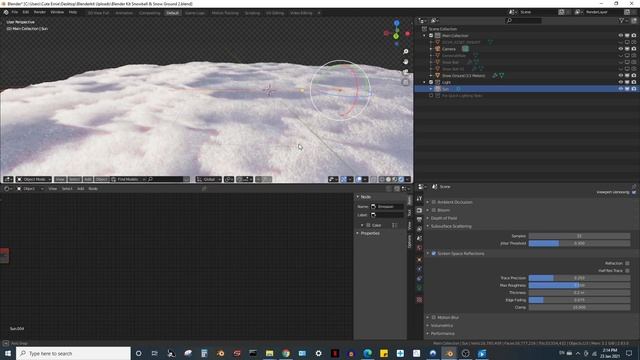The height and width of the screenshot is (360, 640).
Task: Collapse the Light collection tree
Action: pos(424,82)
